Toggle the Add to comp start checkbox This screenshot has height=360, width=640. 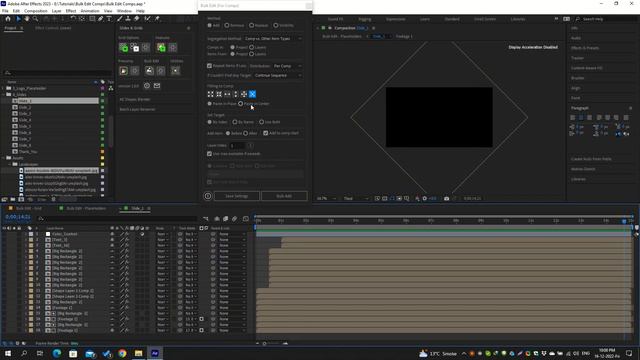(266, 133)
